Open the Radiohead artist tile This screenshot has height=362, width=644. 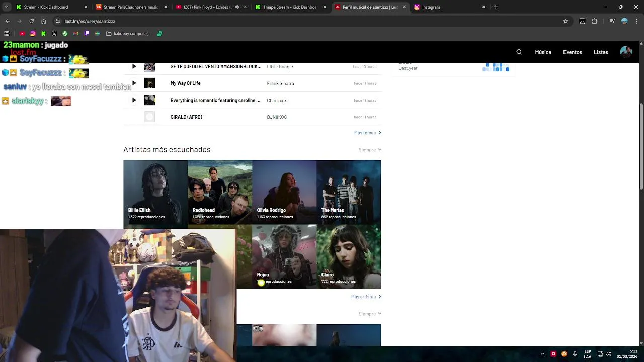(220, 192)
